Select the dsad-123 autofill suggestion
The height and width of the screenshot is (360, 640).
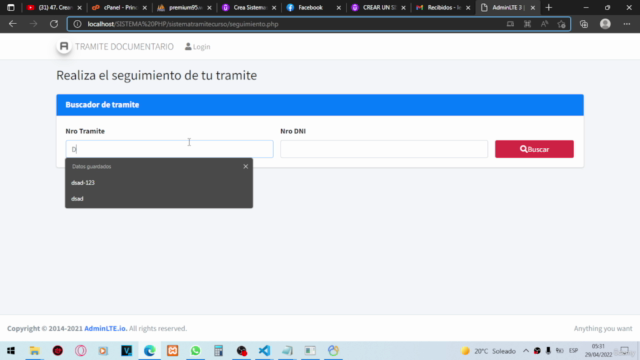159,182
